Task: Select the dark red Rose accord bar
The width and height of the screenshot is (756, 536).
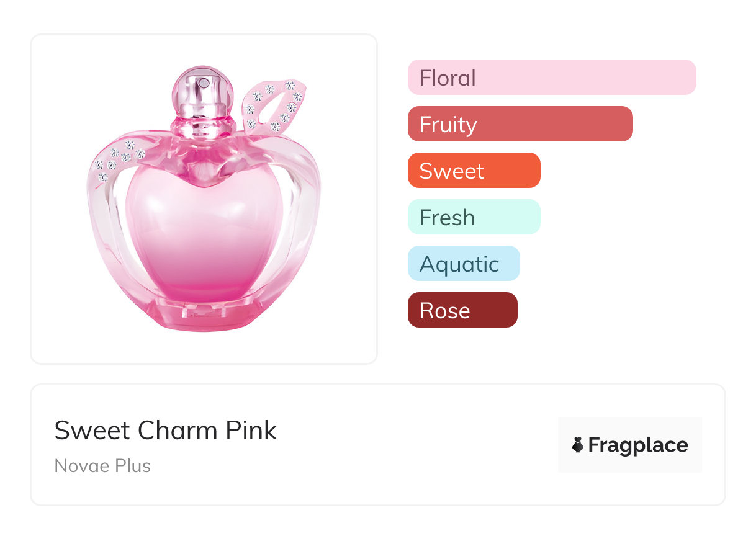Action: (x=462, y=310)
